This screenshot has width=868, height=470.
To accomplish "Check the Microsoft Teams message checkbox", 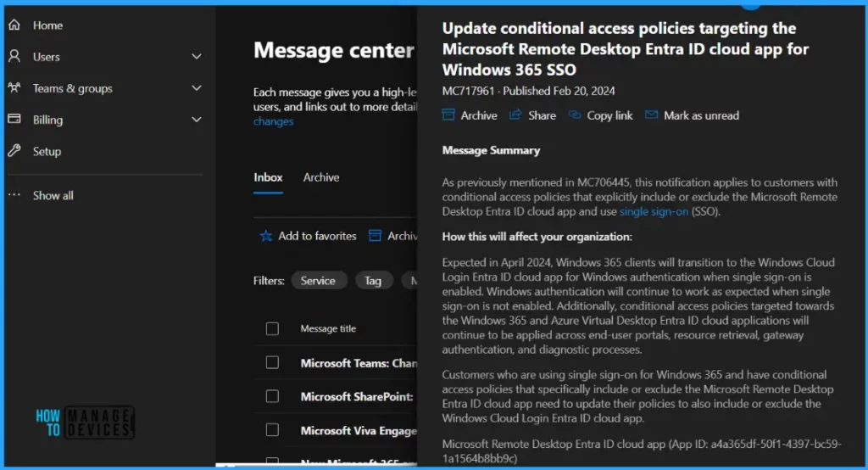I will tap(272, 362).
